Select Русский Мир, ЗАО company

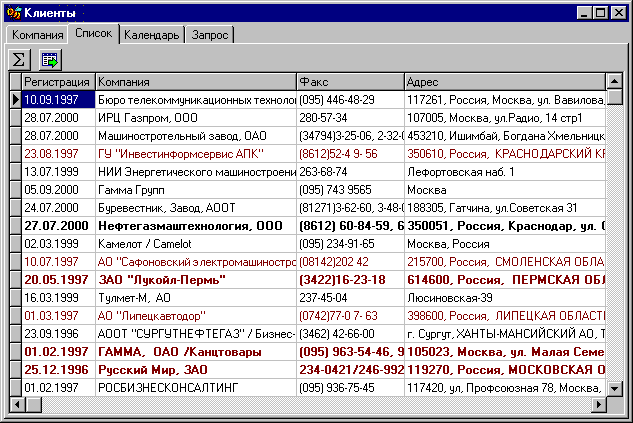coord(196,370)
